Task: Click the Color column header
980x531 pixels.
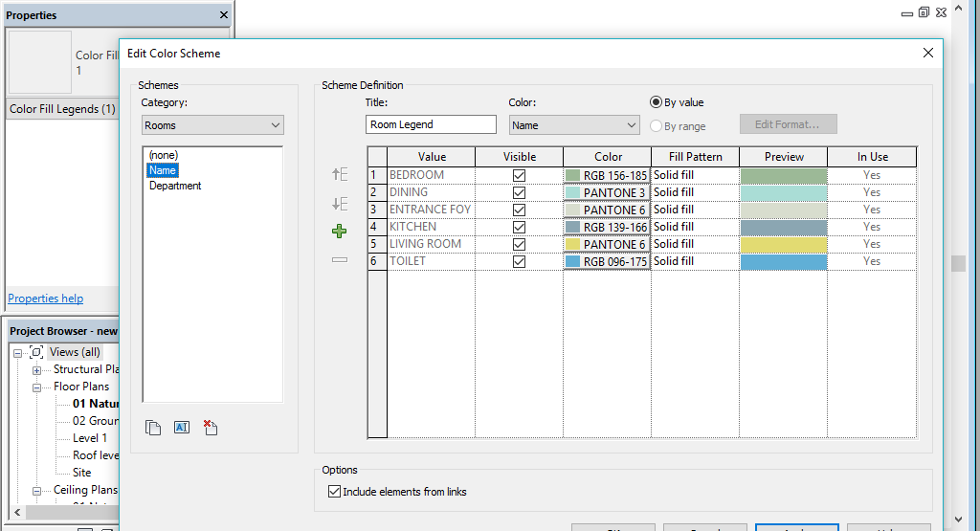Action: coord(608,156)
